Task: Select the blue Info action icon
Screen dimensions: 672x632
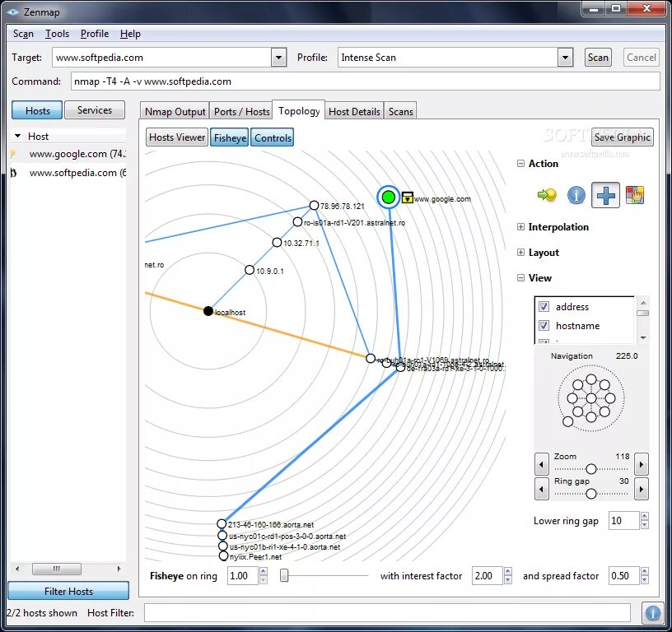Action: click(576, 195)
